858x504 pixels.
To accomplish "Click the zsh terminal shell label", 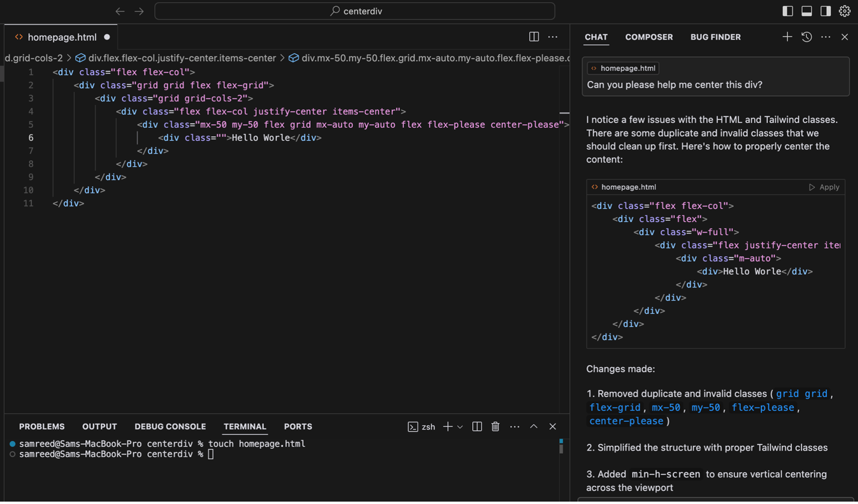I will (x=421, y=427).
